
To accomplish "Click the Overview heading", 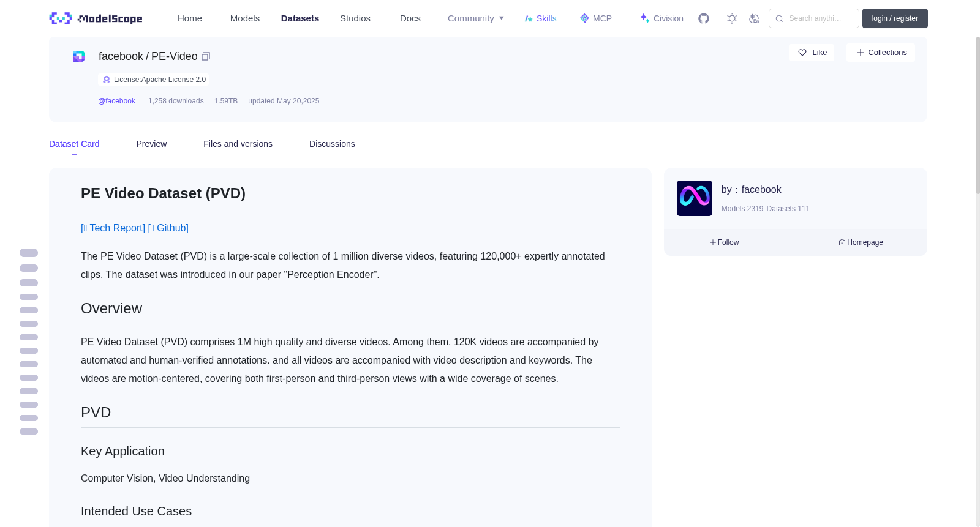I will click(x=111, y=308).
